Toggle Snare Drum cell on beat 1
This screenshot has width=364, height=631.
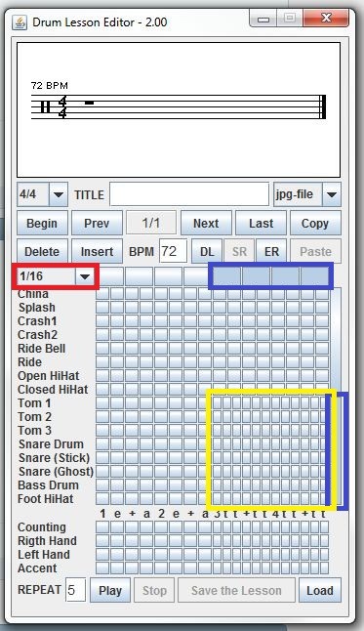[102, 444]
